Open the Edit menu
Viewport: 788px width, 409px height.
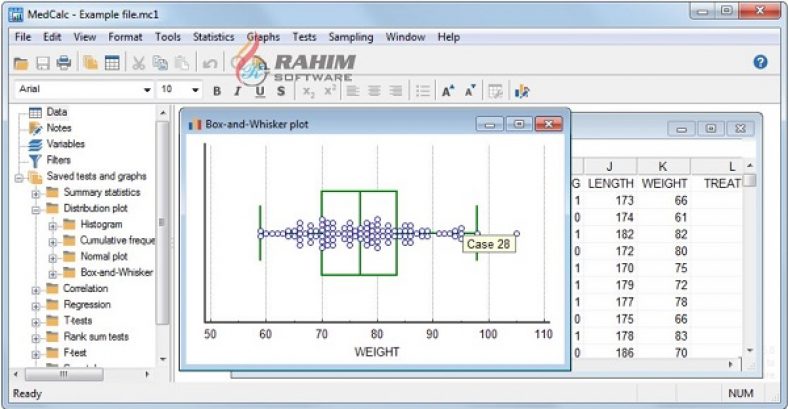(x=52, y=37)
